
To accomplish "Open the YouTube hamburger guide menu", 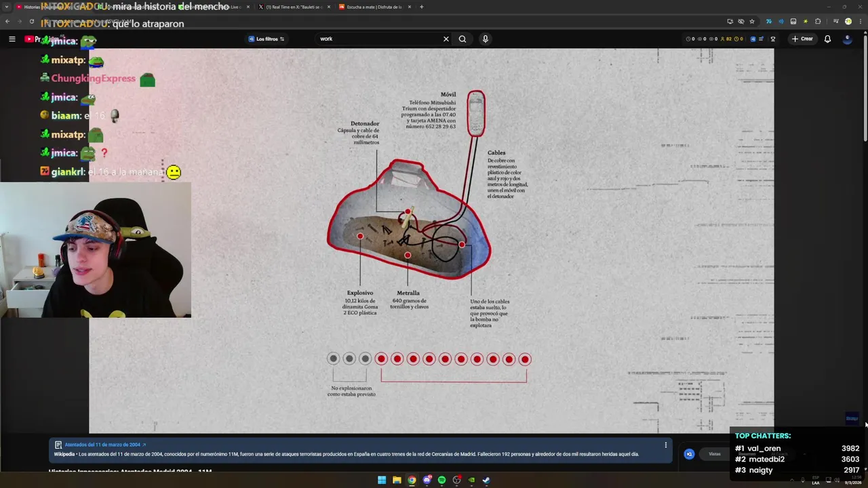I will [x=12, y=39].
